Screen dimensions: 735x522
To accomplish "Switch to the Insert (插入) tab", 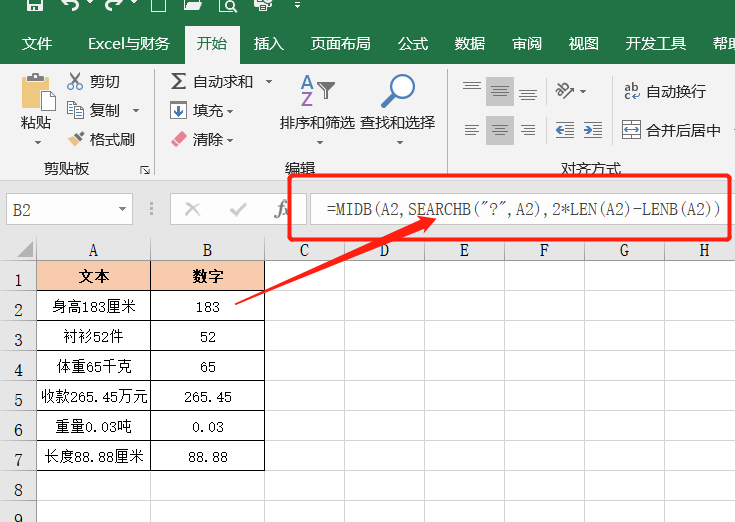I will (x=269, y=43).
